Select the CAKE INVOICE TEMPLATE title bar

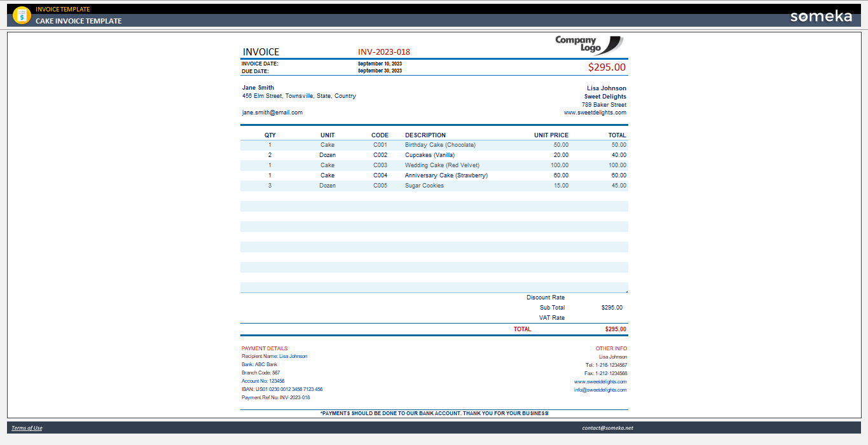(x=76, y=21)
